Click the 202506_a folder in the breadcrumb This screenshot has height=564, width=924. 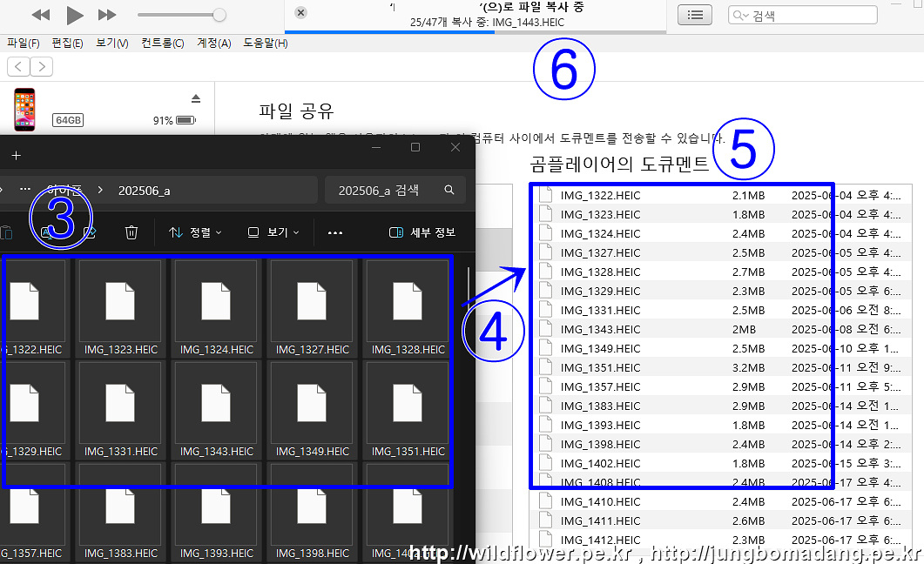pos(144,191)
